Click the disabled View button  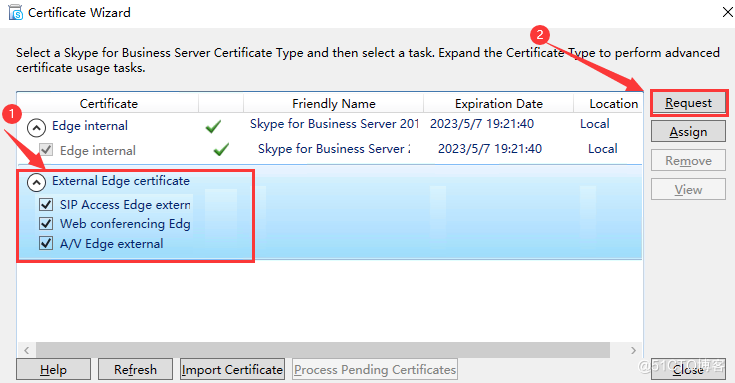click(x=688, y=190)
